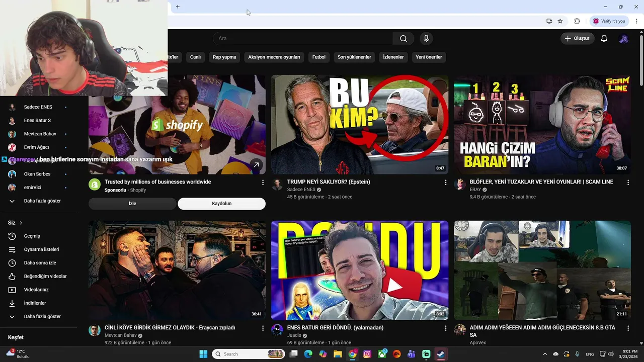This screenshot has width=644, height=362.
Task: Click inside the Ara search field
Action: (303, 39)
